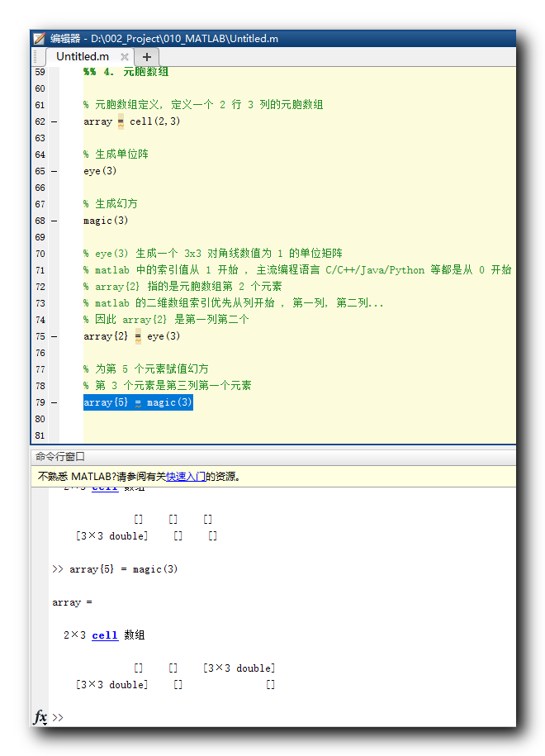Click the underlined equals sign on line 75
This screenshot has height=756, width=545.
tap(138, 336)
